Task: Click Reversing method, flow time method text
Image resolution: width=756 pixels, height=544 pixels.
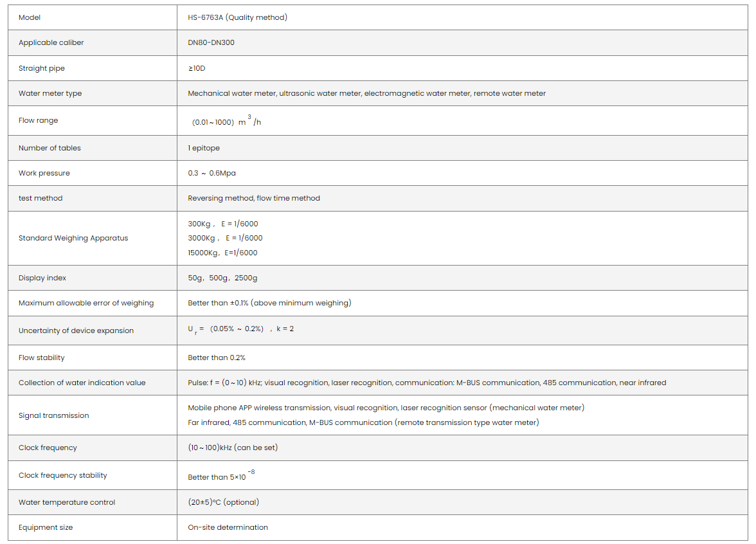Action: click(x=253, y=198)
